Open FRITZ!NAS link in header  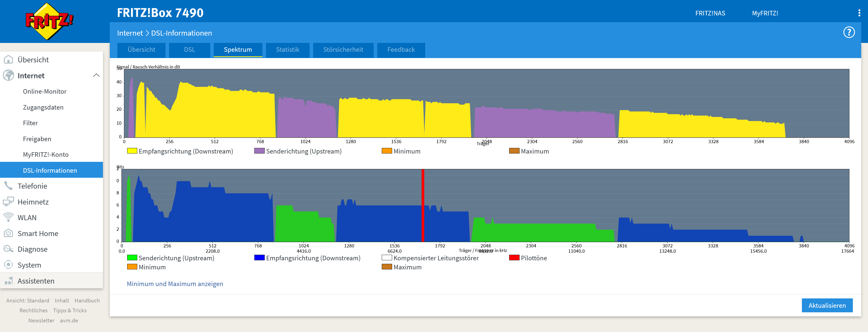point(710,13)
